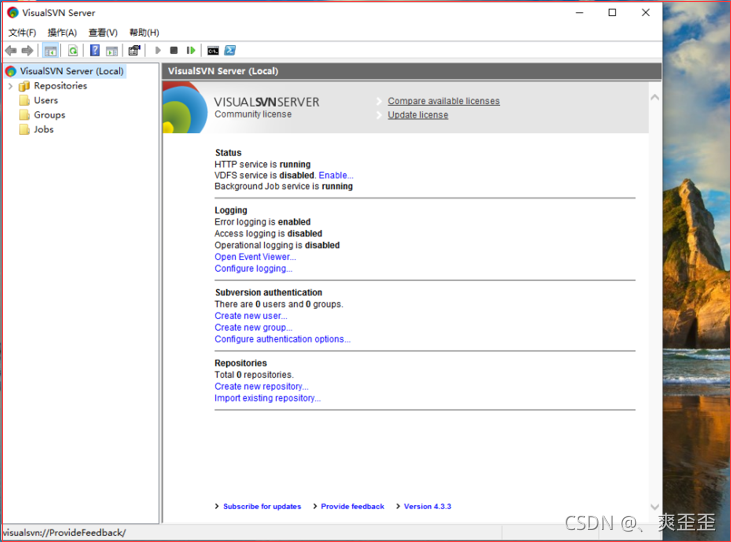Image resolution: width=731 pixels, height=542 pixels.
Task: Click the Users folder icon
Action: tap(25, 100)
